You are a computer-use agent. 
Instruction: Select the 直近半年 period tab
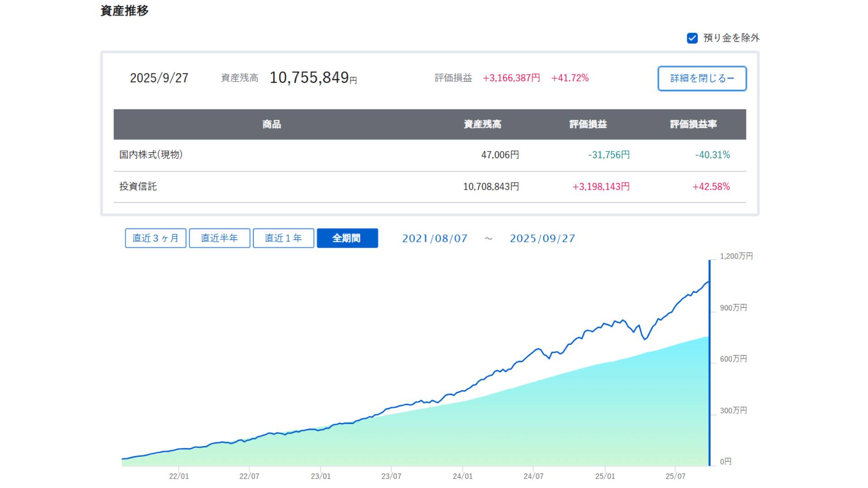click(219, 238)
